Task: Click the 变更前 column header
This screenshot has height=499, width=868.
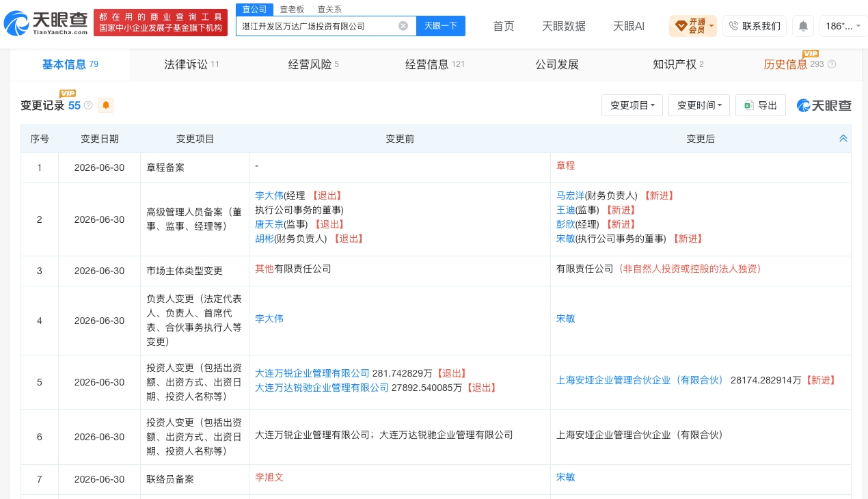Action: [400, 139]
